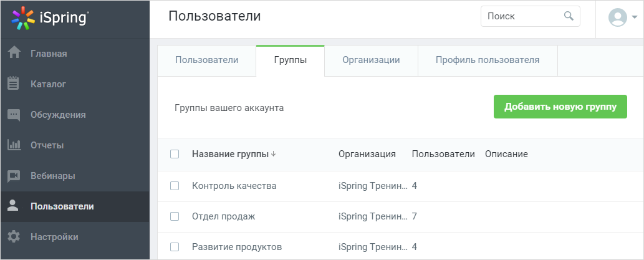Click the iSpring logo
Viewport: 644px width, 260px height.
(50, 19)
